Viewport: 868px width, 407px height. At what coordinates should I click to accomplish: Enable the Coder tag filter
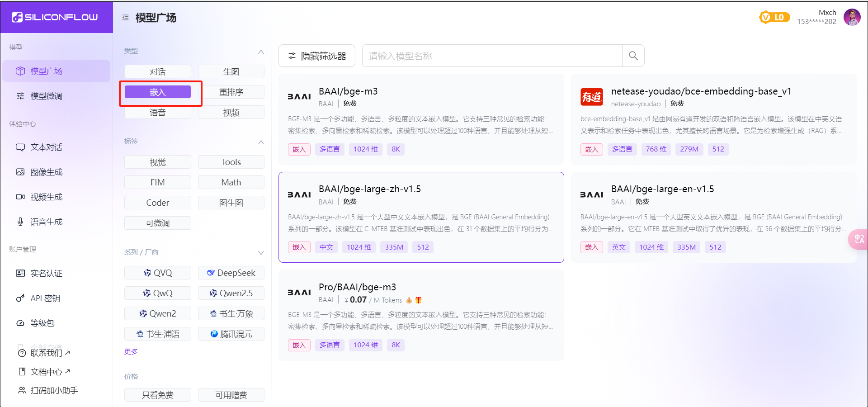point(157,203)
